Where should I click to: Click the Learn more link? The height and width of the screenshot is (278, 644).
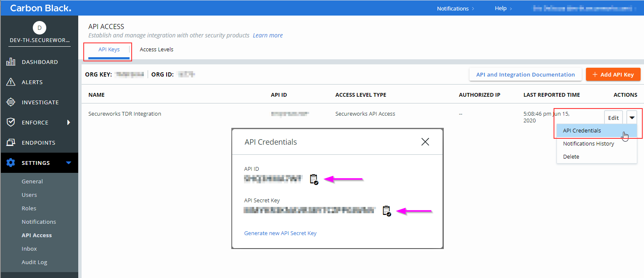point(268,35)
